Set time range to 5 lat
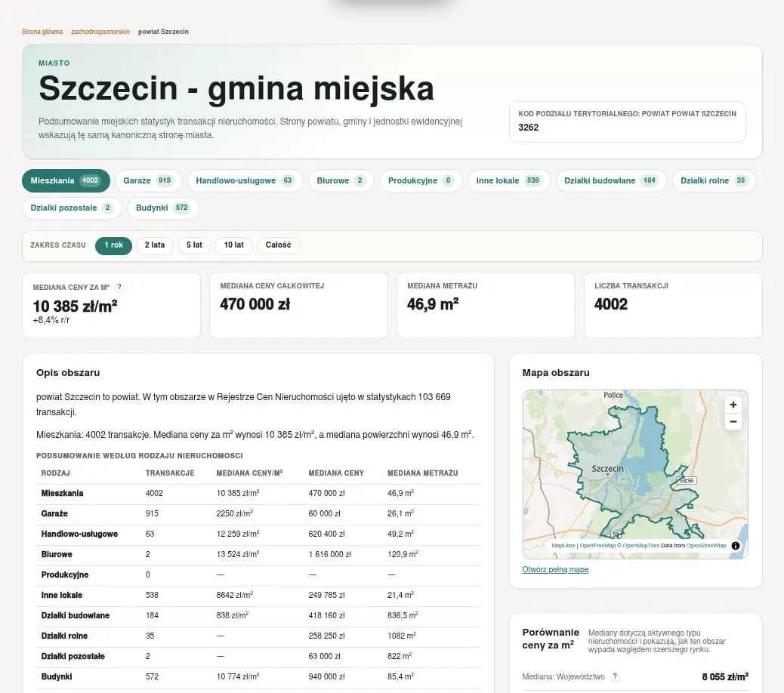Image resolution: width=784 pixels, height=693 pixels. (x=195, y=245)
